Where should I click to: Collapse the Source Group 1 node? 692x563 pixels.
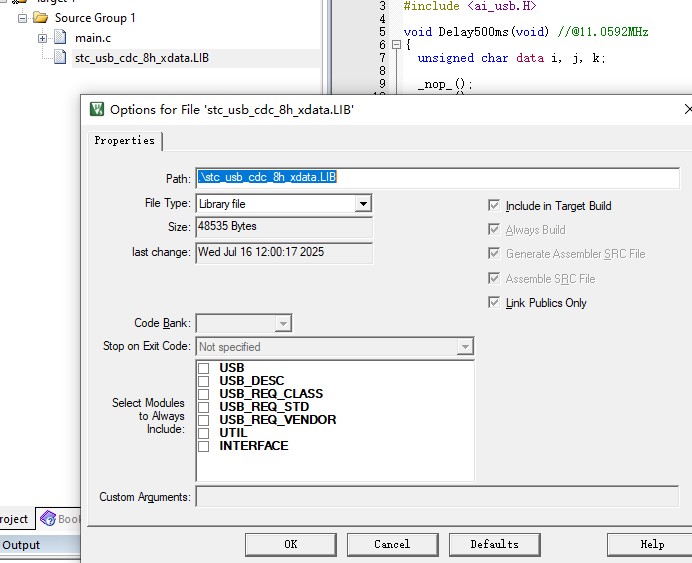pos(23,18)
